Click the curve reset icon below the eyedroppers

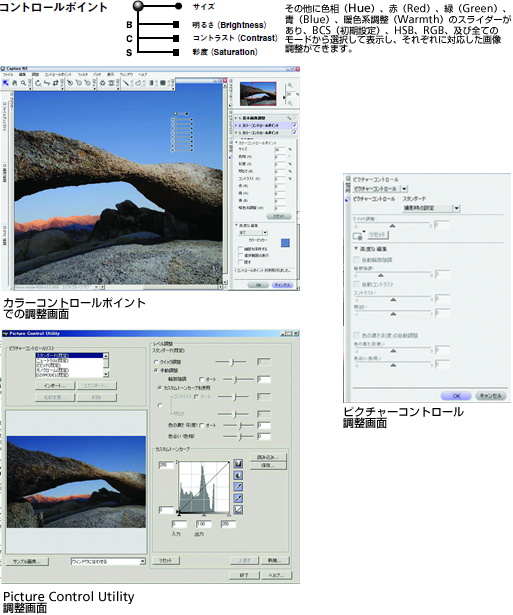point(238,510)
